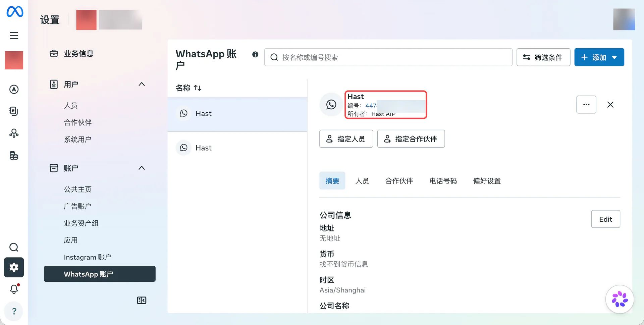644x325 pixels.
Task: Click the WhatsApp icon in detail header
Action: click(x=331, y=105)
